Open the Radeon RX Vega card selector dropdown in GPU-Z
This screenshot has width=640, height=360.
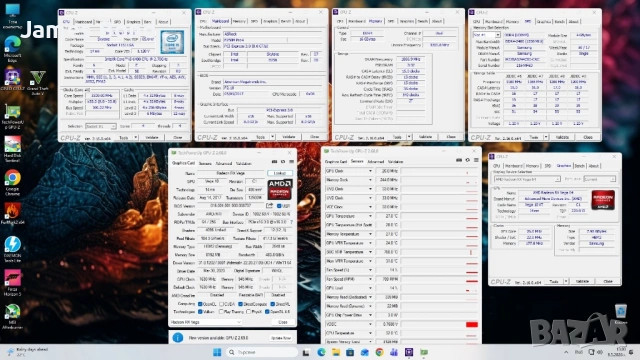tap(206, 322)
